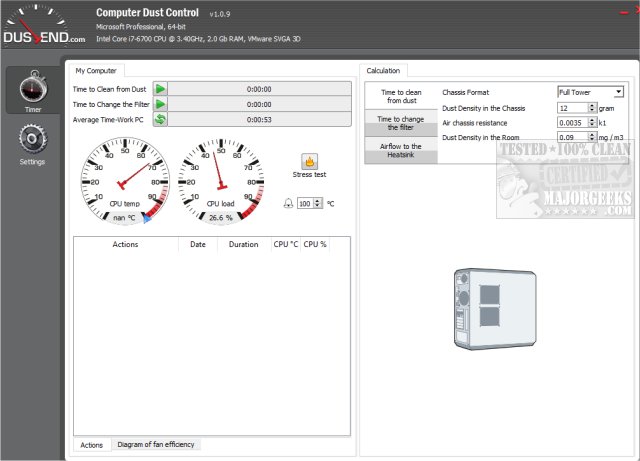The height and width of the screenshot is (461, 640).
Task: Adjust alarm temperature threshold stepper
Action: pos(318,203)
